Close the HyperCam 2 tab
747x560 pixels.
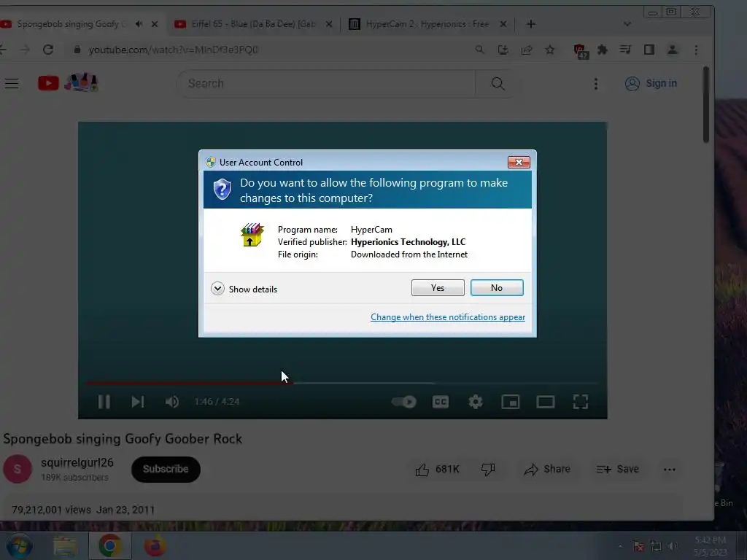pyautogui.click(x=503, y=24)
